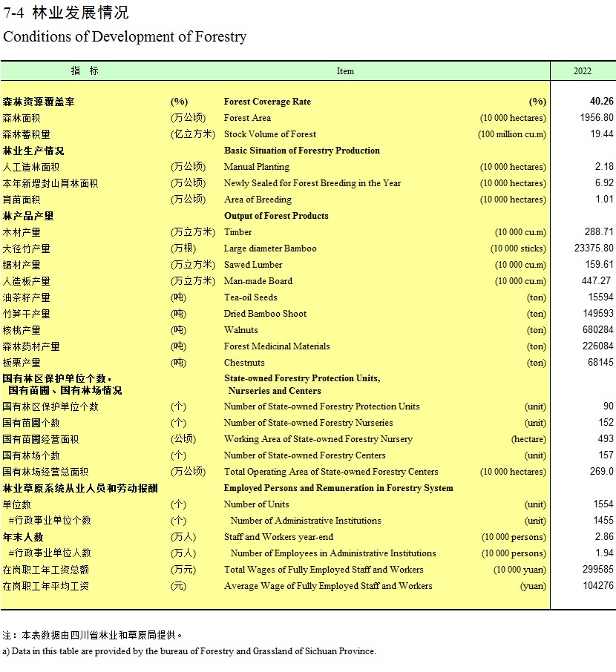Select the Chinese label 木材产量

(x=22, y=232)
